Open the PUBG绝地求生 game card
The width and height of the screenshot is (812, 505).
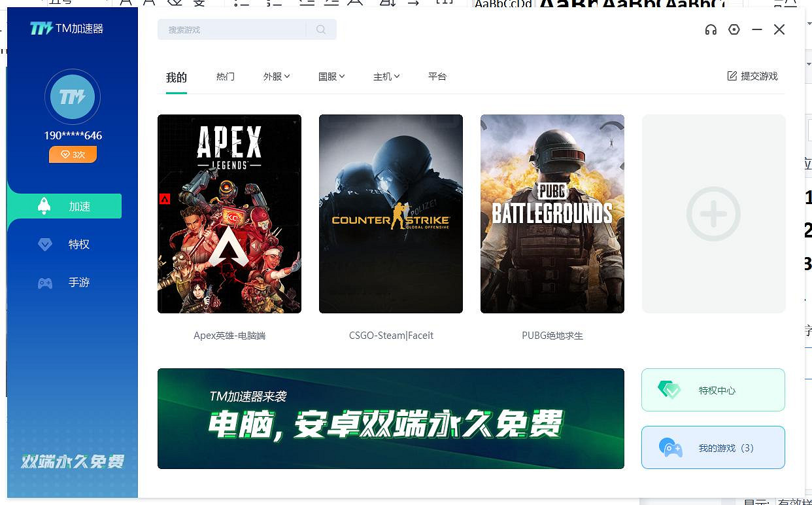552,214
